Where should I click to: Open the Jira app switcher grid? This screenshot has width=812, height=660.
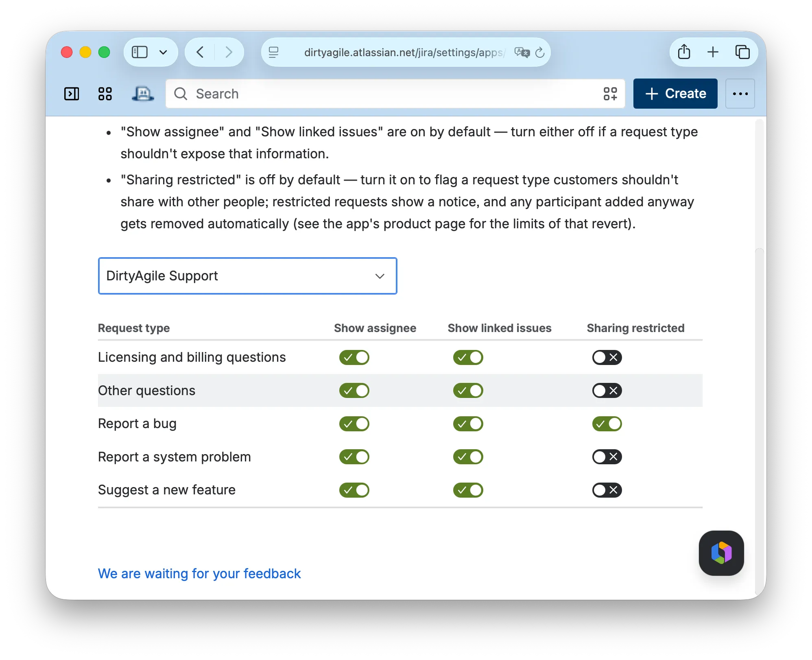click(x=105, y=94)
